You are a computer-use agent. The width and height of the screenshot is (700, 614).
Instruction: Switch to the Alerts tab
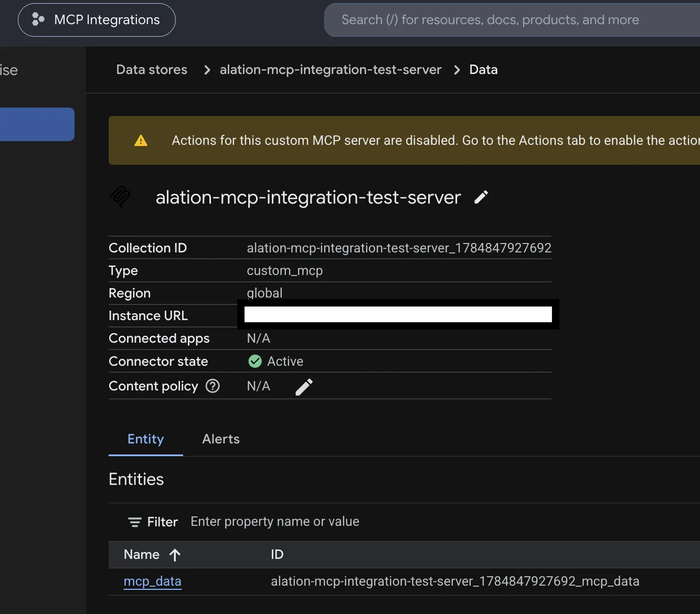pyautogui.click(x=221, y=439)
